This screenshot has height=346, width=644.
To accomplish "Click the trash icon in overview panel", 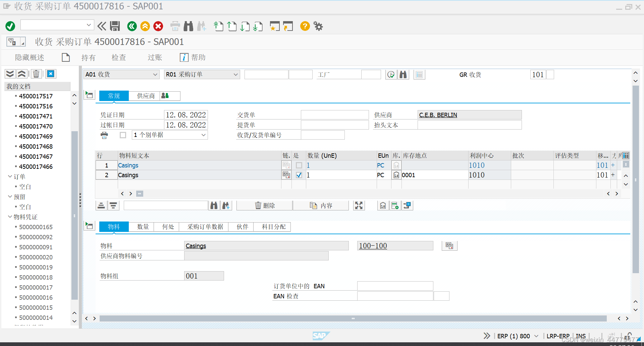I will (x=36, y=74).
